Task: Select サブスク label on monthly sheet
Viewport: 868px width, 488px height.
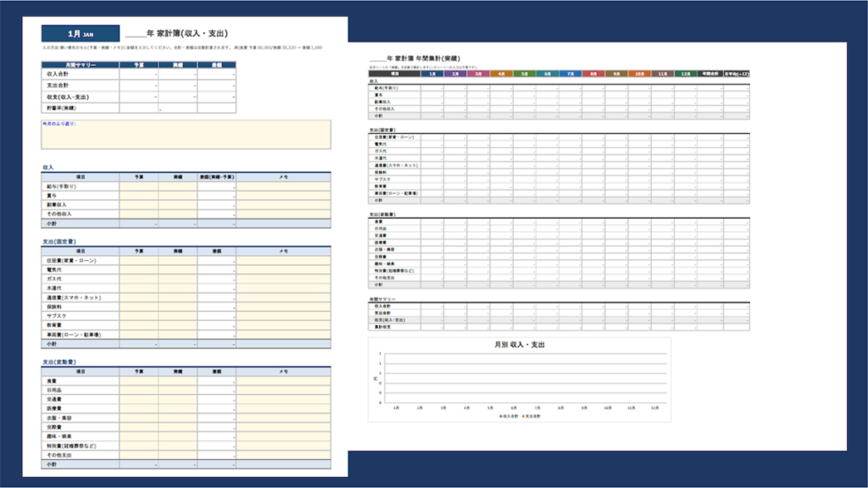Action: click(57, 316)
